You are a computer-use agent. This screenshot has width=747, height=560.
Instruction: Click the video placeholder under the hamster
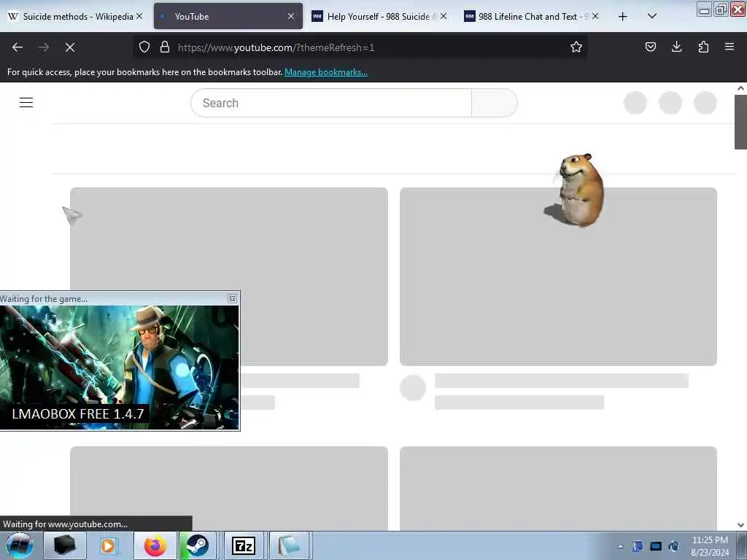coord(558,276)
